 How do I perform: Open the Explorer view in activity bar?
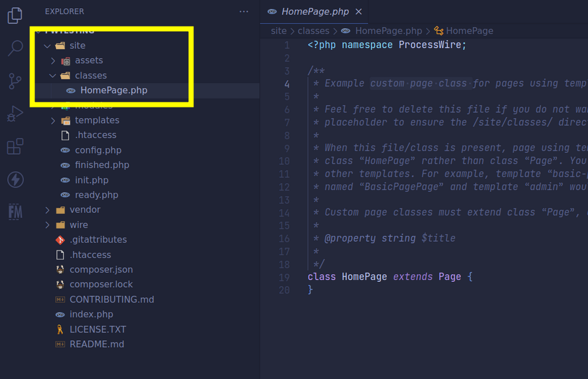[x=15, y=15]
